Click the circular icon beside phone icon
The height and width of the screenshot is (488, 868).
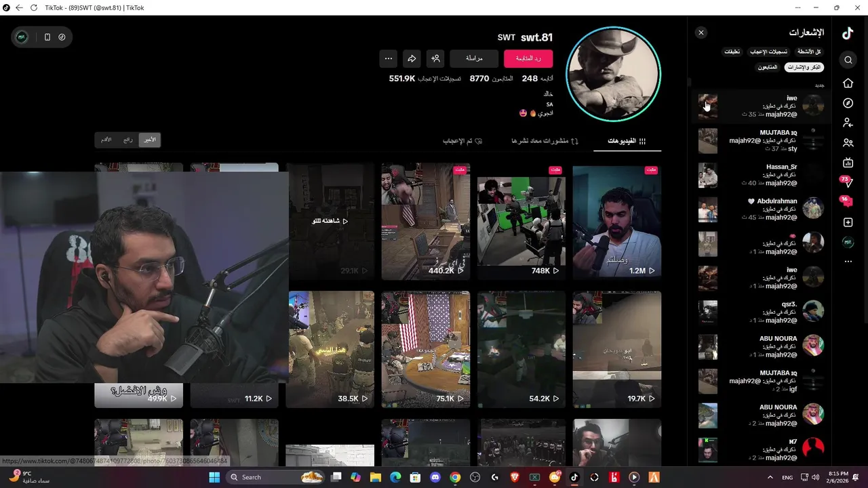[x=62, y=37]
